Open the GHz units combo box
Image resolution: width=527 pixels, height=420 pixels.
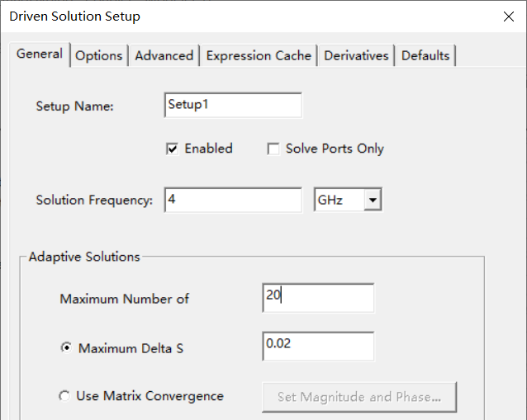click(348, 200)
